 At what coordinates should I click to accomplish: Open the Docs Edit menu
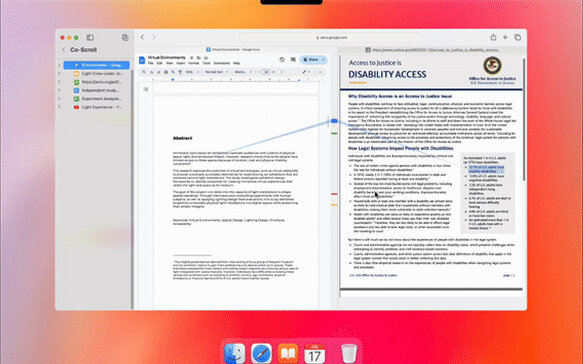(x=160, y=63)
